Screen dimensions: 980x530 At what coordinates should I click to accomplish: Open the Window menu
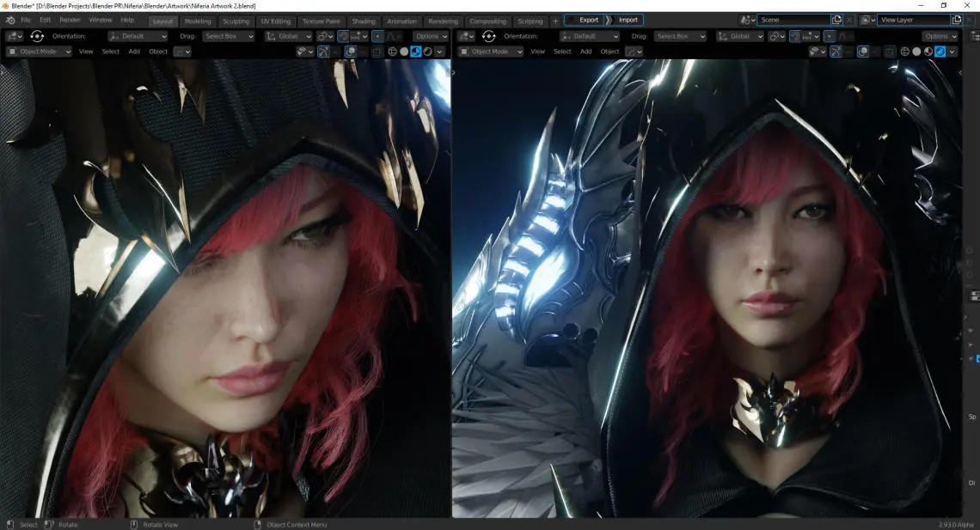coord(101,20)
